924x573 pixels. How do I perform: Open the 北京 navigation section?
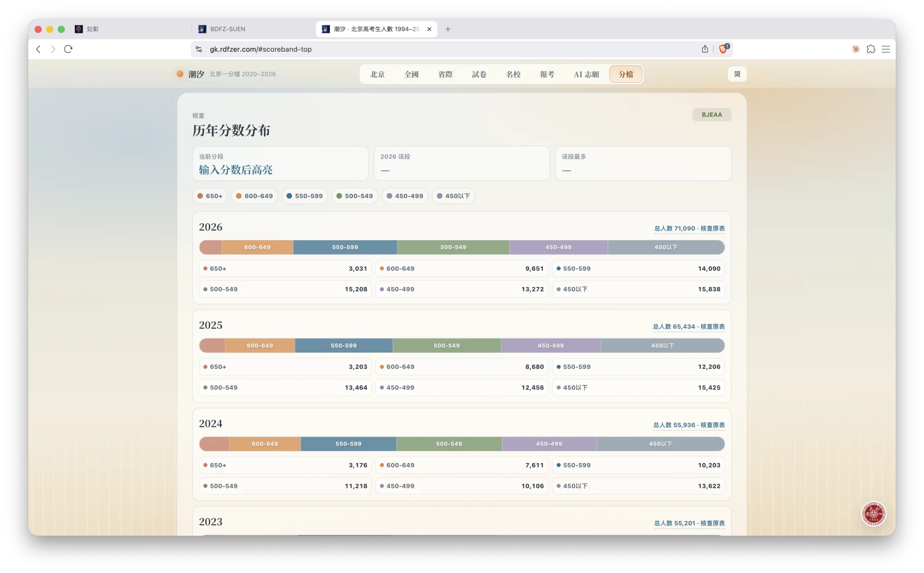377,74
